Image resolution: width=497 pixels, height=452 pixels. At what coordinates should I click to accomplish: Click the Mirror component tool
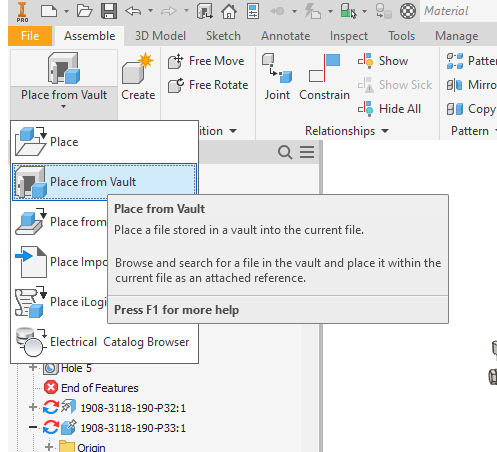[x=471, y=85]
